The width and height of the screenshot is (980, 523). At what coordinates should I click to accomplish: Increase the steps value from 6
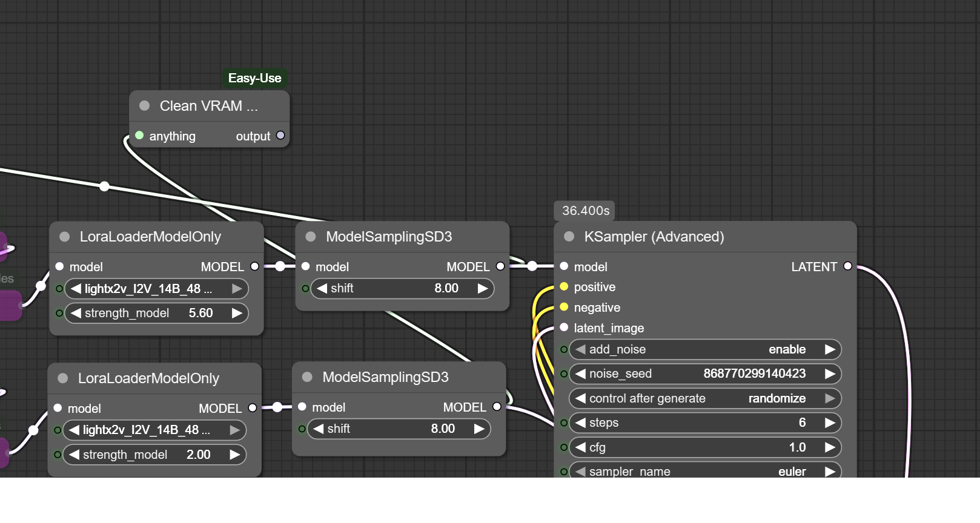[x=830, y=423]
